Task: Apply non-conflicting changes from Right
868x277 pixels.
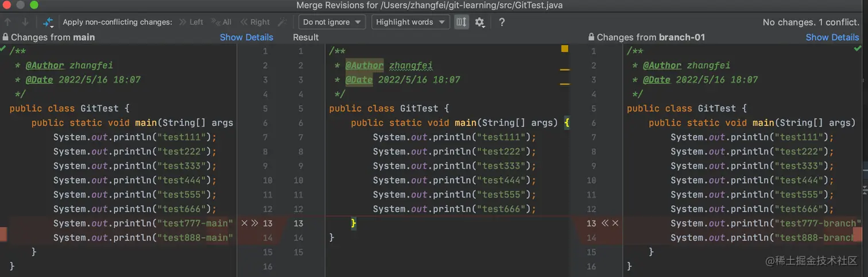Action: 255,22
